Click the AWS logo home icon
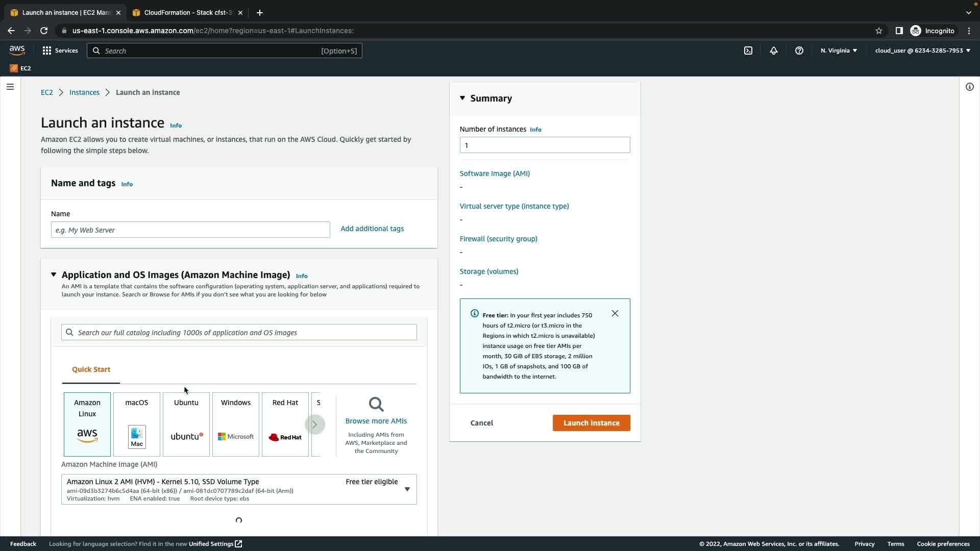Screen dimensions: 980x551 pyautogui.click(x=17, y=50)
